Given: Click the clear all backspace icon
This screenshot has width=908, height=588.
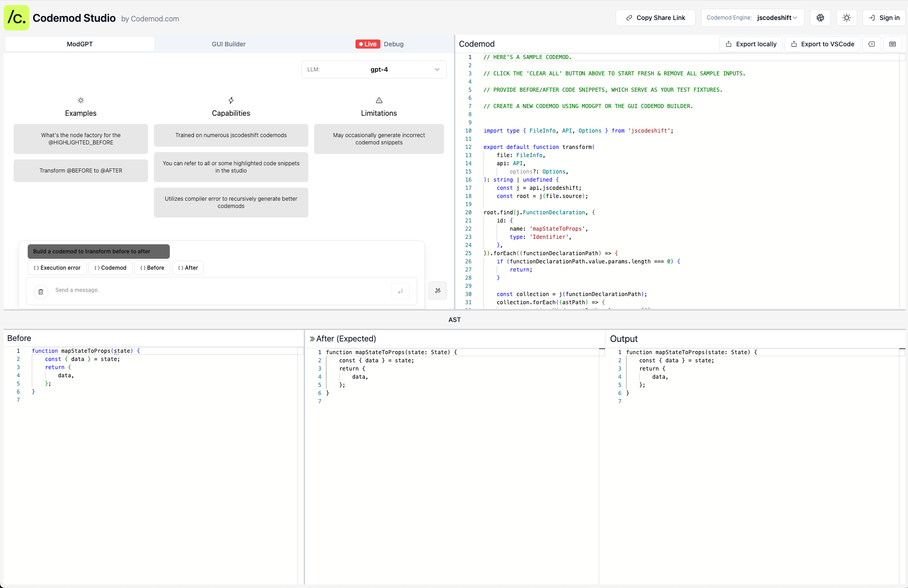Looking at the screenshot, I should click(x=871, y=44).
